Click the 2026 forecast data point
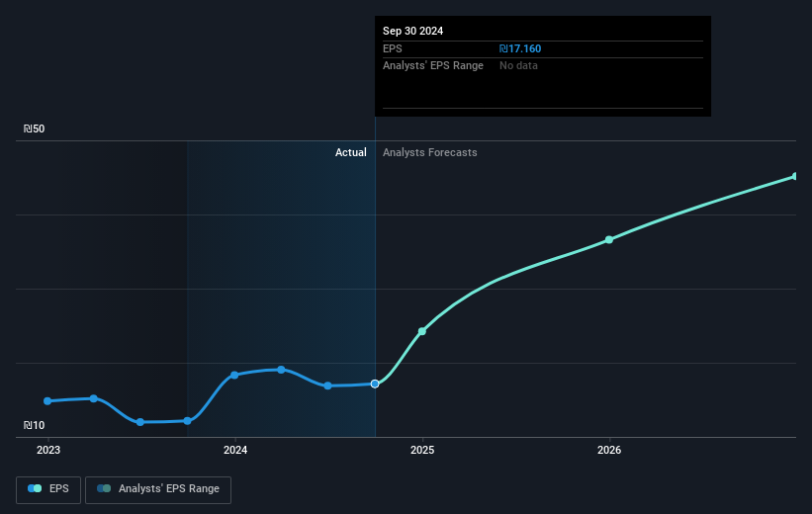Image resolution: width=812 pixels, height=514 pixels. point(609,239)
